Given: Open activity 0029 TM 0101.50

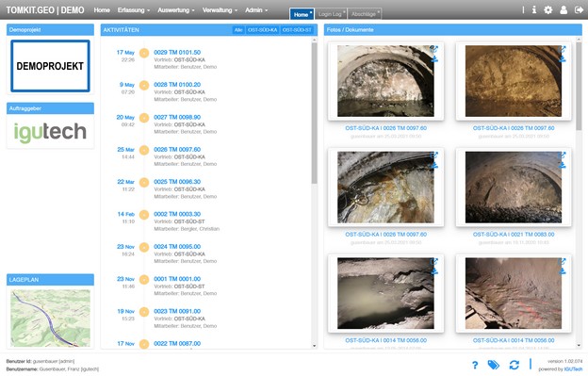Looking at the screenshot, I should [x=177, y=53].
